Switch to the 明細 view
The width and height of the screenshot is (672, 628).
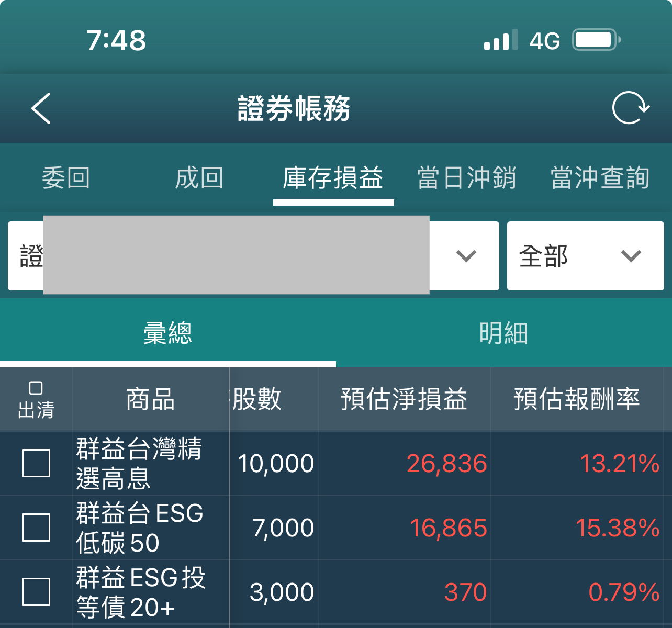503,333
